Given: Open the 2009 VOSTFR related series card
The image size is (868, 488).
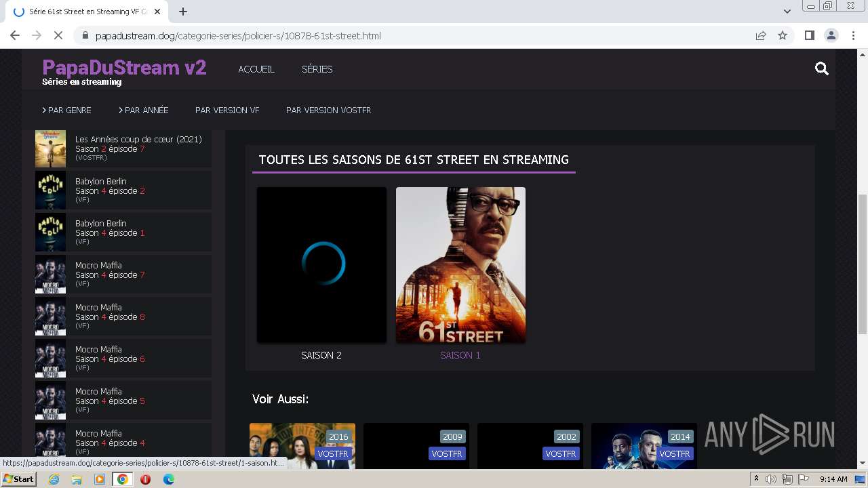Looking at the screenshot, I should point(416,446).
